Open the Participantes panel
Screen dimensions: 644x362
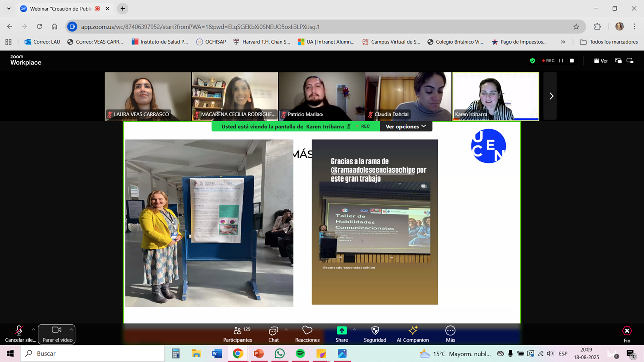[237, 334]
